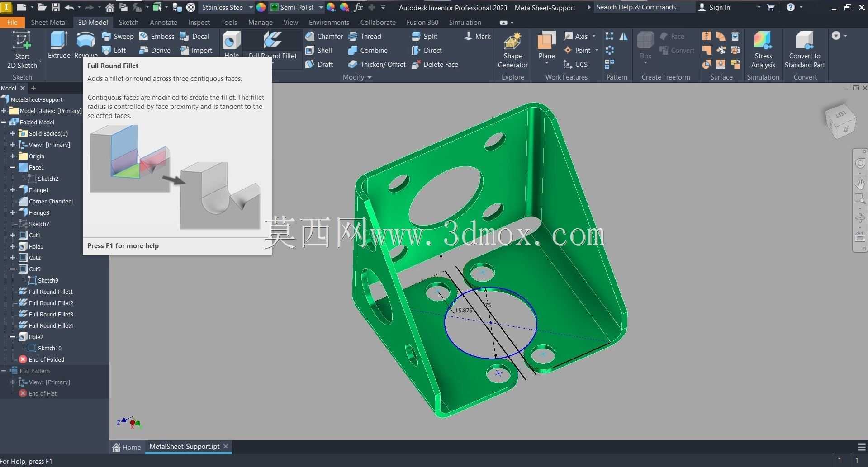Select the Decal tool

pos(194,37)
